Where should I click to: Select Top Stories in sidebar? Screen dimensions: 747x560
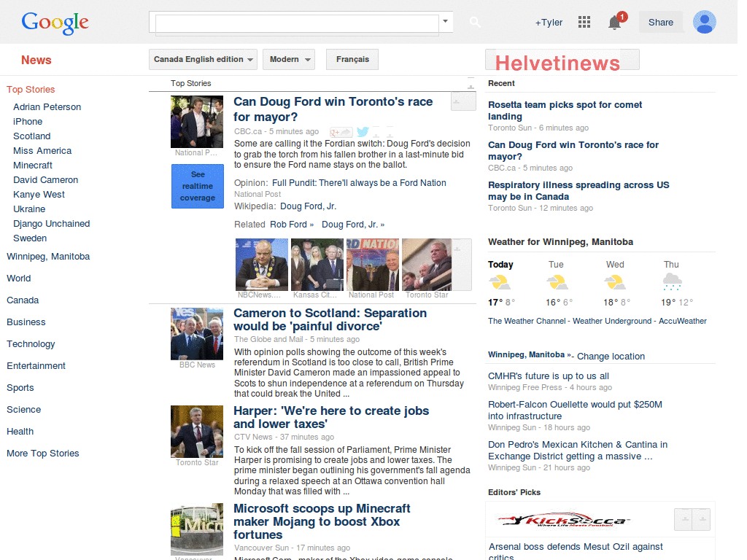pyautogui.click(x=31, y=90)
